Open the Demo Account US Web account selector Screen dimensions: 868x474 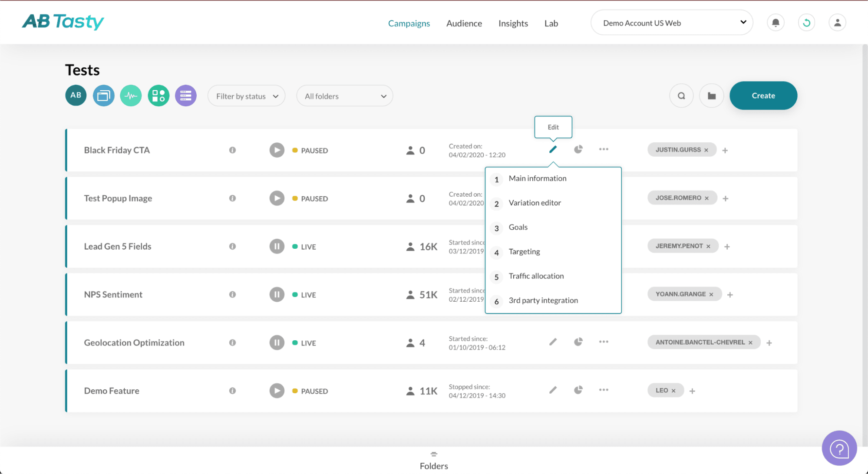[x=671, y=23]
